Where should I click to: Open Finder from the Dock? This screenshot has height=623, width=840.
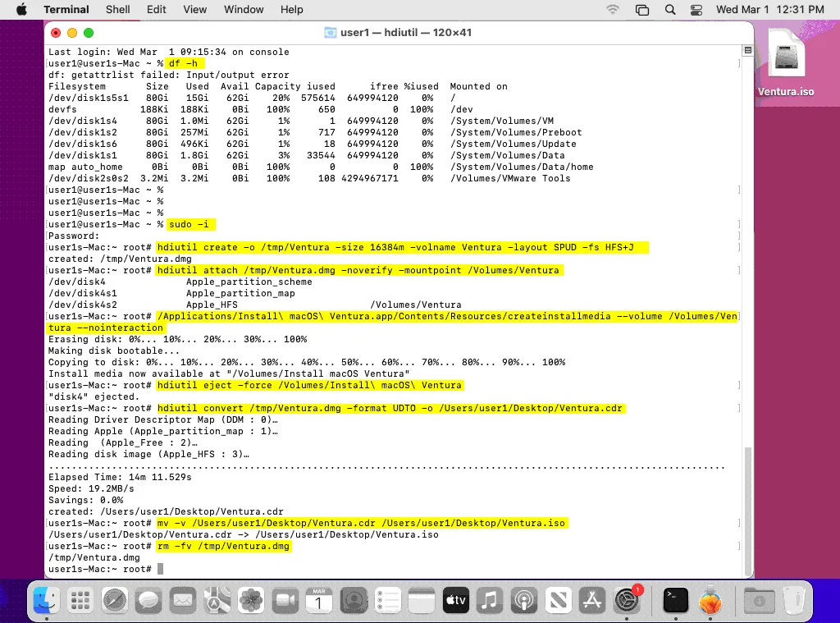click(x=46, y=601)
